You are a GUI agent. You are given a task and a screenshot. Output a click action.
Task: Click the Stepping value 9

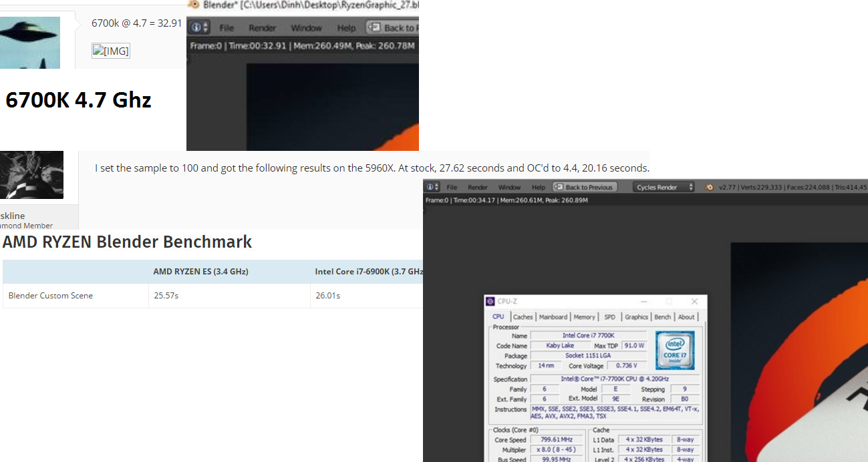point(685,389)
